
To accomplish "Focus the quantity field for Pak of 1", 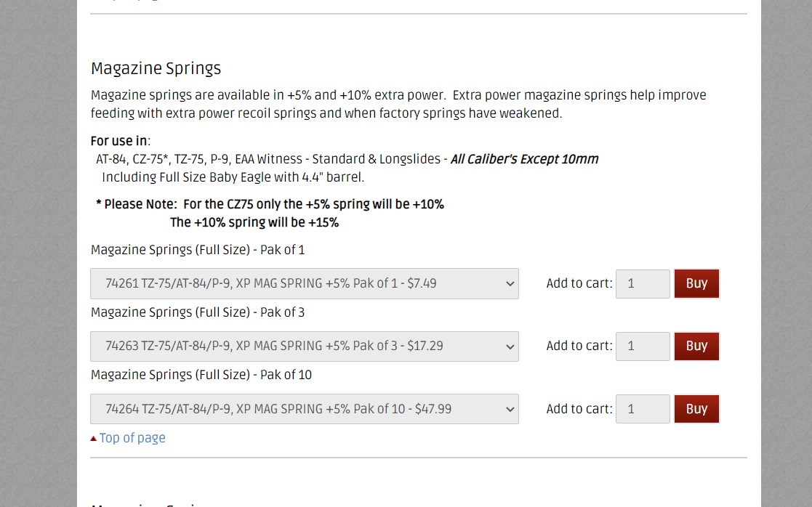I will tap(643, 283).
